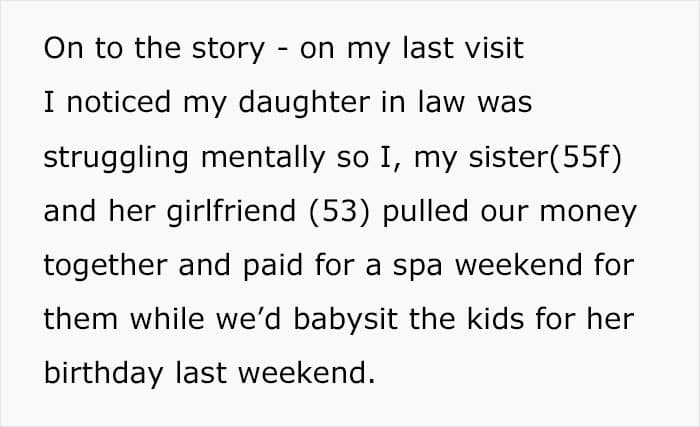
Task: Click the word "visit"
Action: tap(494, 48)
